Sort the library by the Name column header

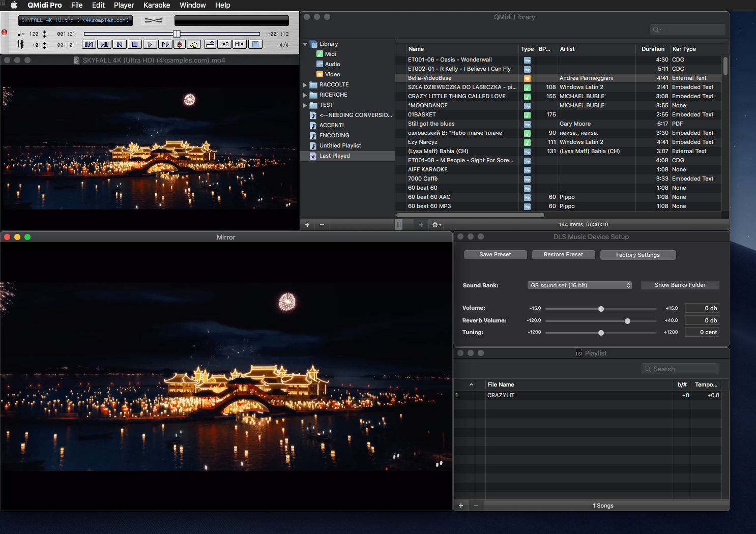pyautogui.click(x=462, y=49)
